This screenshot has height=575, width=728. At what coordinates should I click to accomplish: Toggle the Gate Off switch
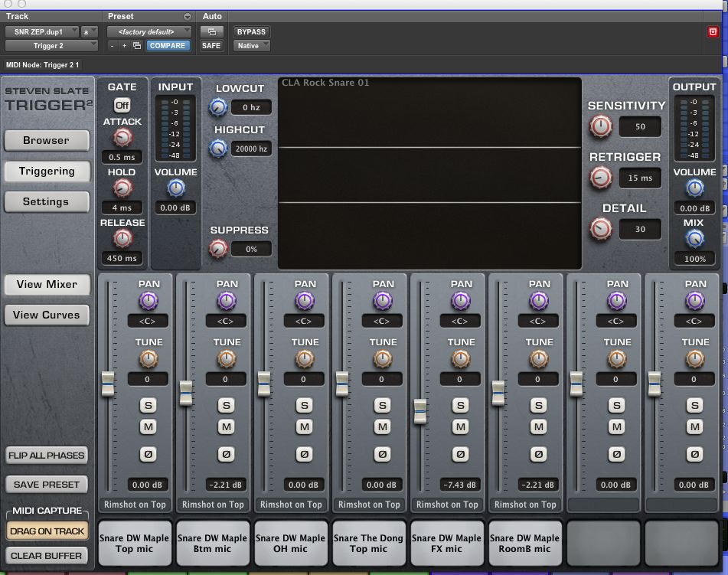(122, 106)
